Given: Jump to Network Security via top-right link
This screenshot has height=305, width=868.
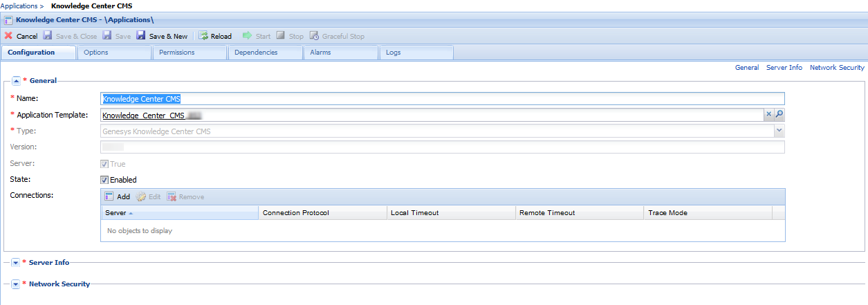Looking at the screenshot, I should 837,68.
